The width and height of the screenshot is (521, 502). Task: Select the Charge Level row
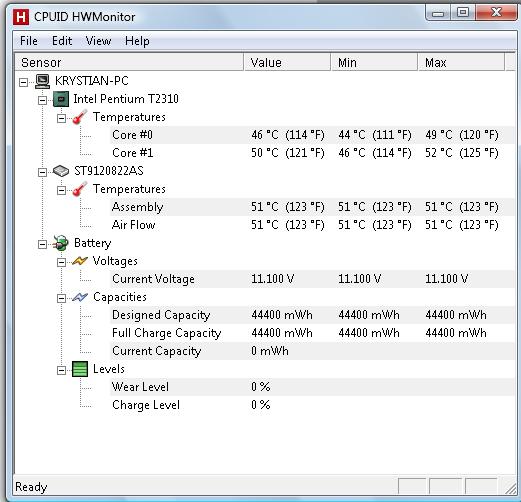click(x=313, y=405)
